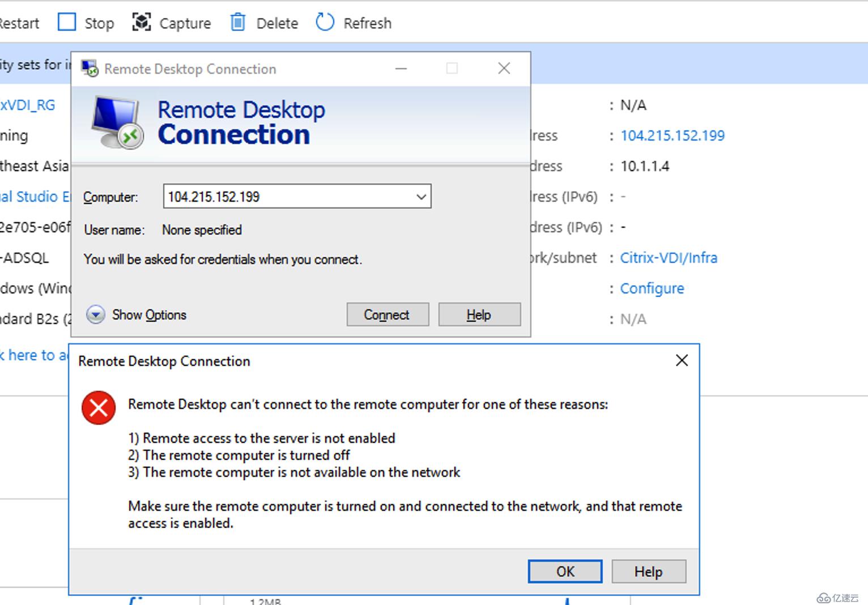Click the Refresh label in Azure toolbar

pos(367,23)
